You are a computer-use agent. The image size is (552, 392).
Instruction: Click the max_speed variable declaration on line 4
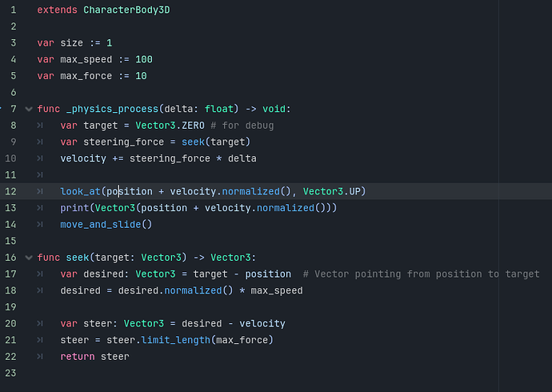[86, 59]
